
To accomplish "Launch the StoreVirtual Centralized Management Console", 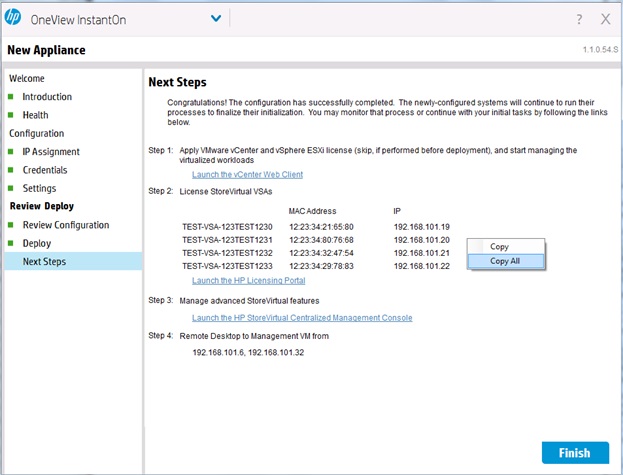I will (x=301, y=318).
